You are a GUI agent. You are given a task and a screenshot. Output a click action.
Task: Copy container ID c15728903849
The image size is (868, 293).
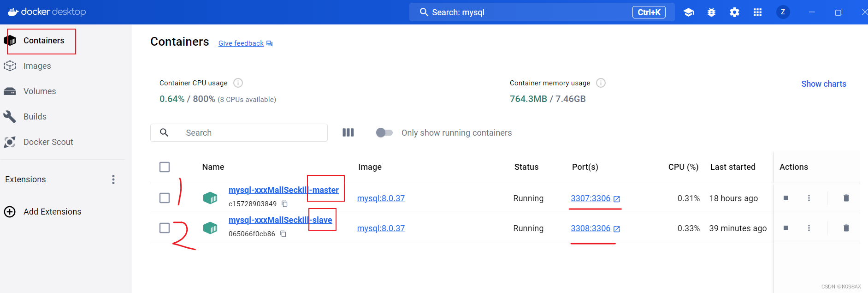pos(285,204)
